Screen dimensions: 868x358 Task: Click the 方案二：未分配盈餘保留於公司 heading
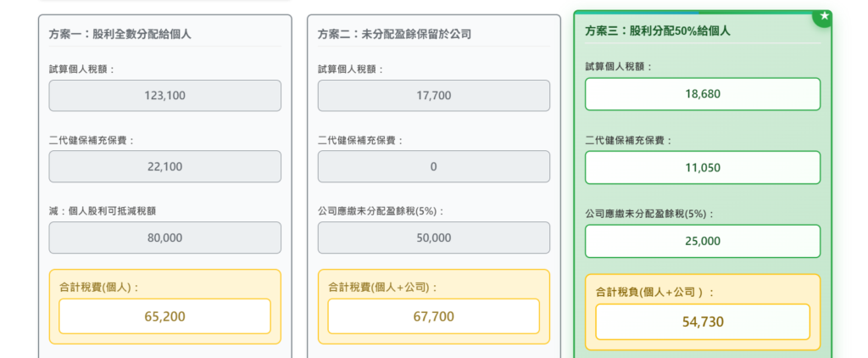[394, 34]
